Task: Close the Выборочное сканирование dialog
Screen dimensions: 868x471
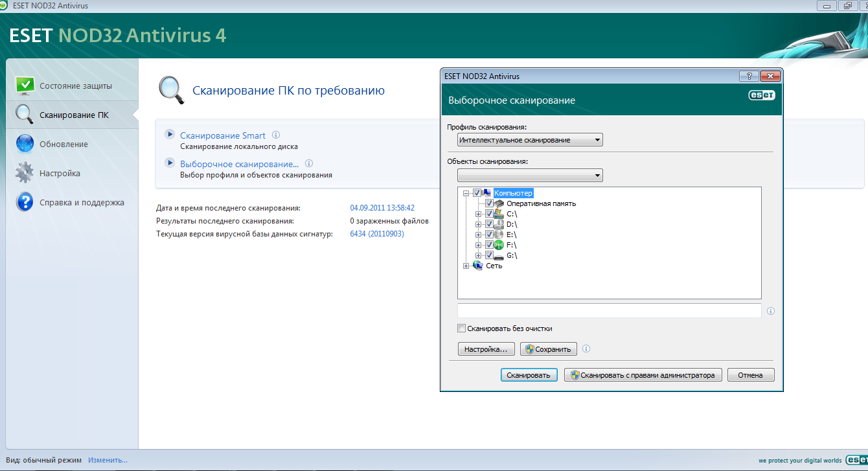Action: 770,76
